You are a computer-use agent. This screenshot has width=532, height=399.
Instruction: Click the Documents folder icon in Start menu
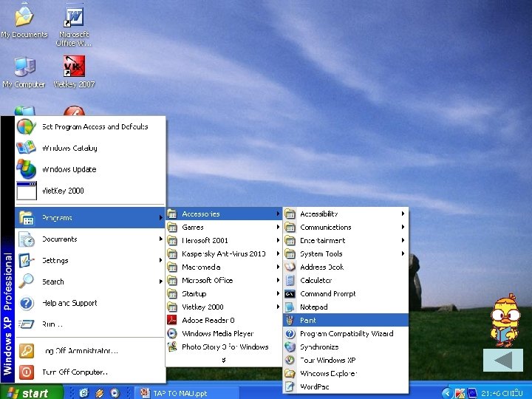27,239
